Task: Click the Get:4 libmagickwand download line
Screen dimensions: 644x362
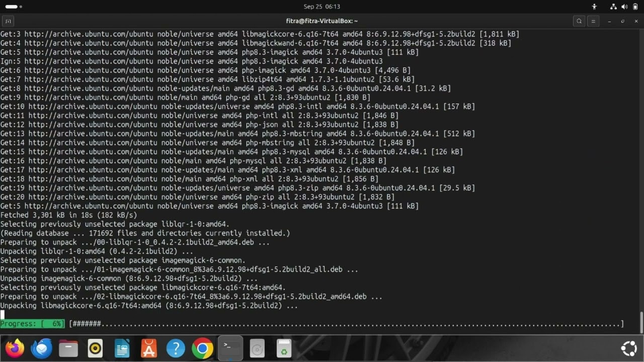Action: point(256,43)
